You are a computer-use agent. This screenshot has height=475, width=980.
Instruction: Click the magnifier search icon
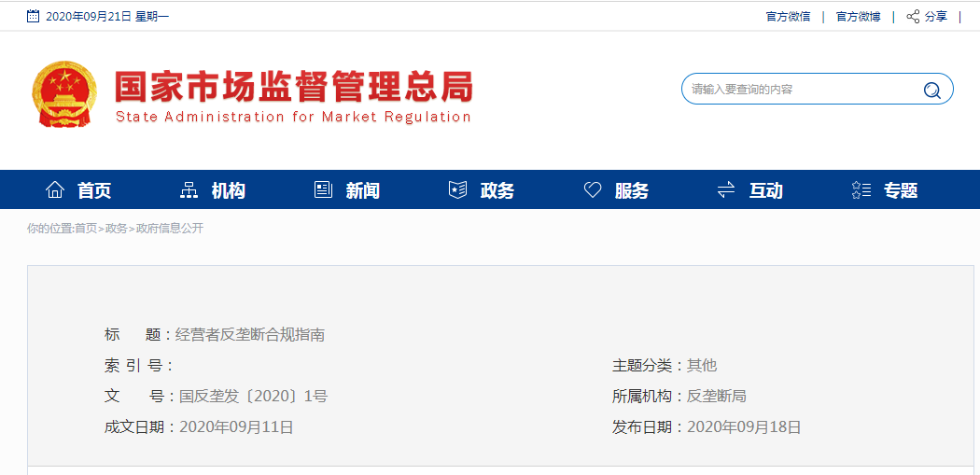point(931,90)
